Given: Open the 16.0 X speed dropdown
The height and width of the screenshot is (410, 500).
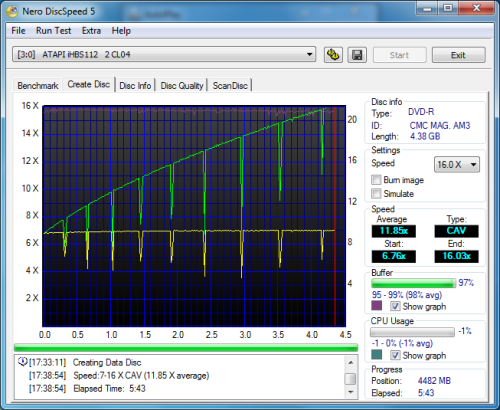Looking at the screenshot, I should (x=457, y=164).
